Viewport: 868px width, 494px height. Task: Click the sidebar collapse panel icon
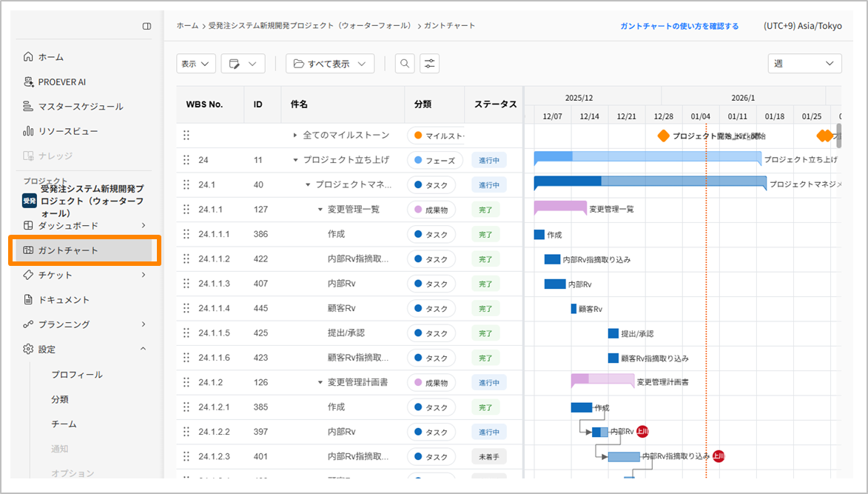147,27
